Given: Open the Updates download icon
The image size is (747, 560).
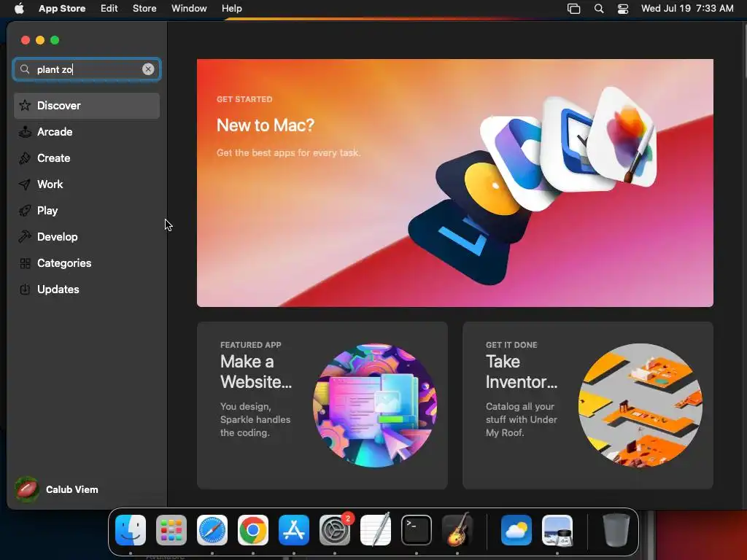Looking at the screenshot, I should (x=25, y=289).
